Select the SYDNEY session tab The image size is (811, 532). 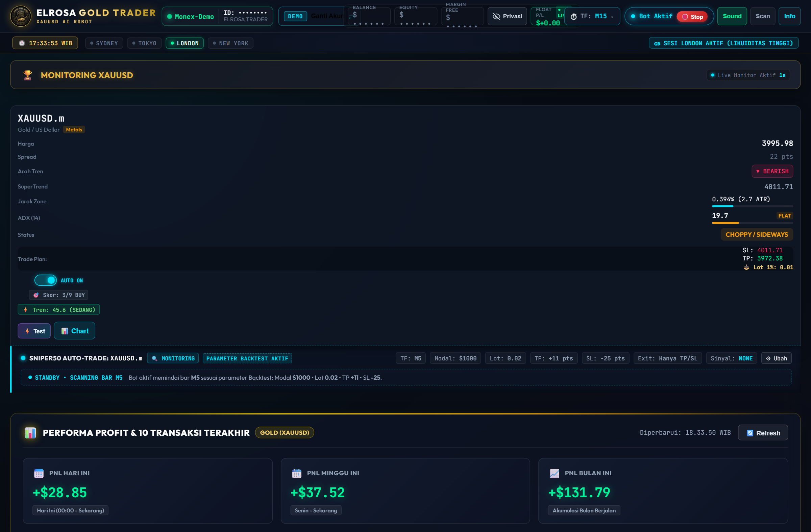click(x=104, y=43)
